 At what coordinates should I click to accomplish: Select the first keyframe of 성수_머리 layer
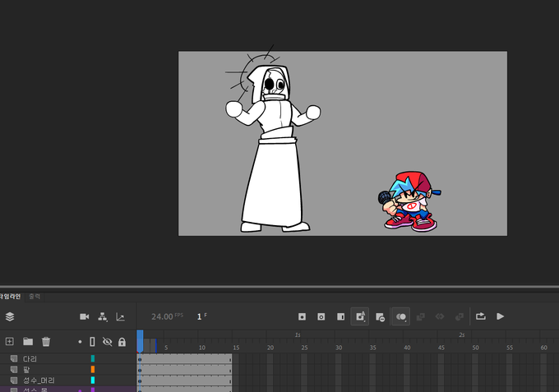pyautogui.click(x=140, y=380)
